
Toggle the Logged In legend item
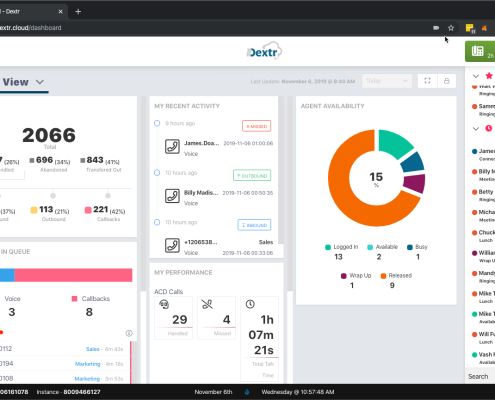click(341, 247)
